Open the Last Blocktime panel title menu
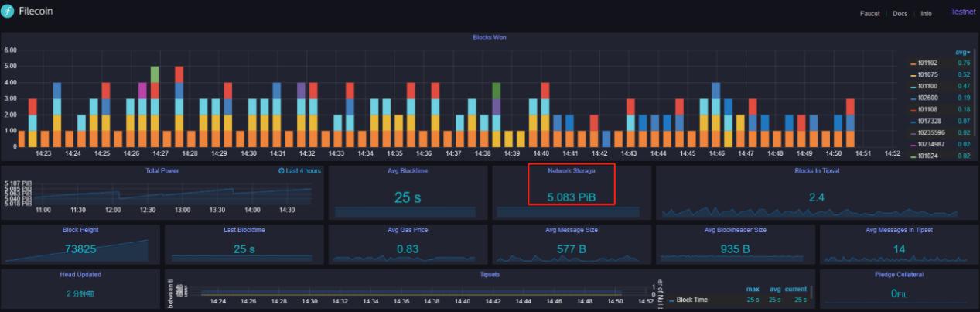 244,230
